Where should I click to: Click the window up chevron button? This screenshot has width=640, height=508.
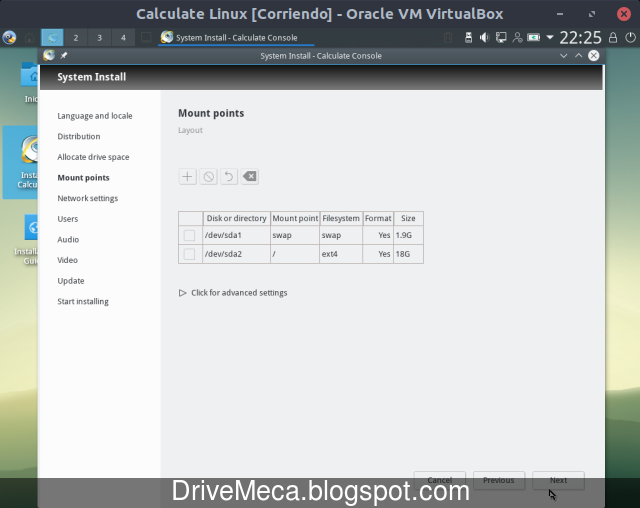578,55
